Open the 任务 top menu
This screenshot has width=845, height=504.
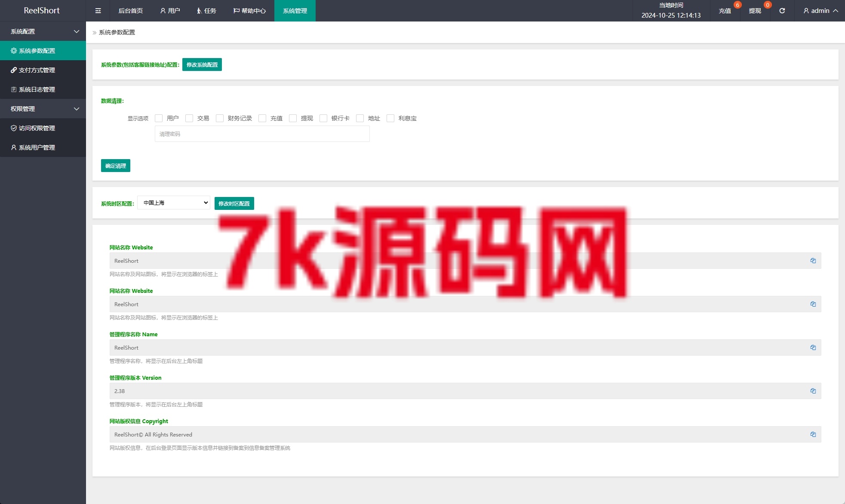(x=206, y=11)
